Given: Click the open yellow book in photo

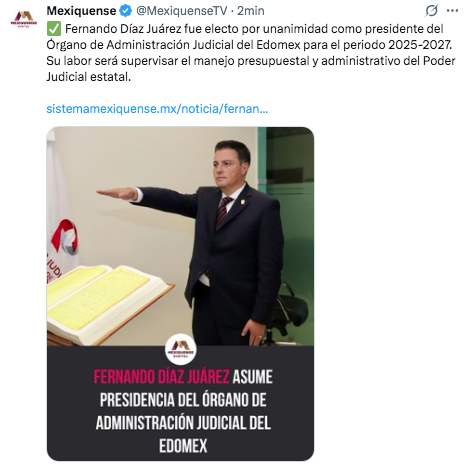Looking at the screenshot, I should coord(107,302).
